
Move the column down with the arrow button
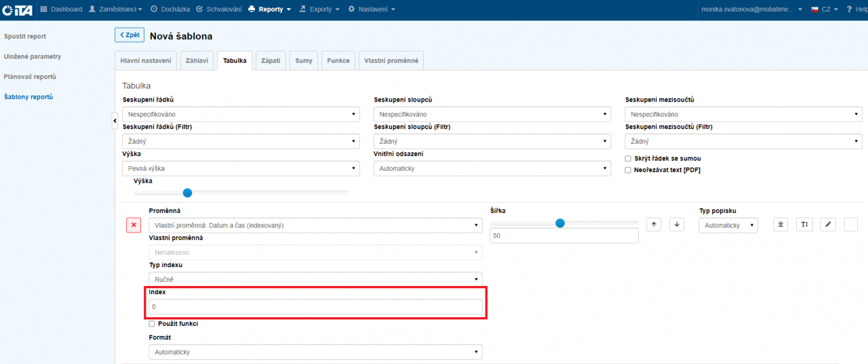677,225
